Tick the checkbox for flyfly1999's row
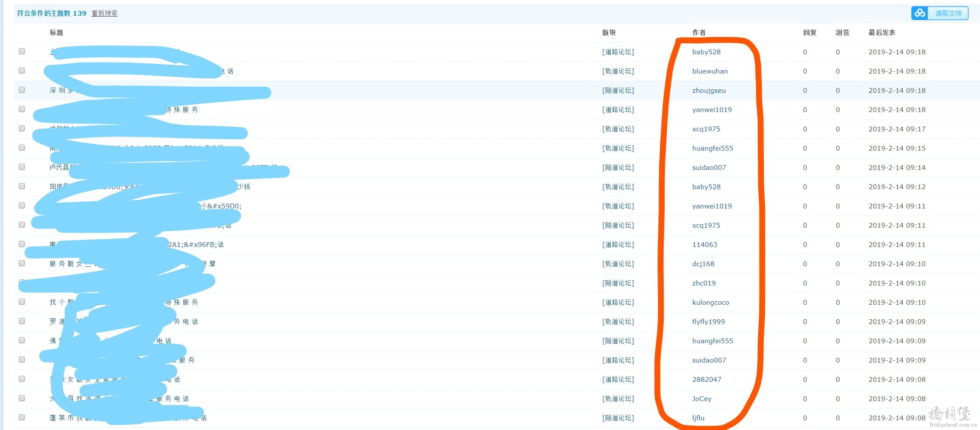The height and width of the screenshot is (430, 980). (x=22, y=321)
